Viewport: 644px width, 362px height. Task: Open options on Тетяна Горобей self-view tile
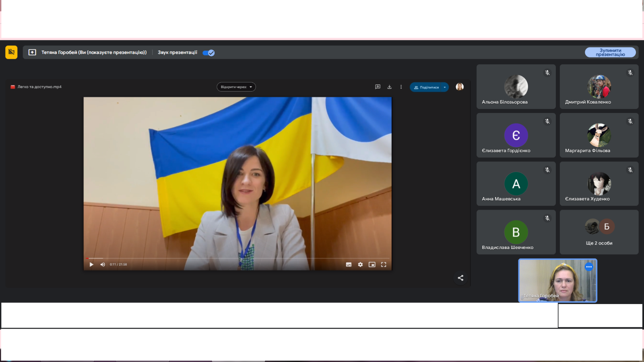pos(589,267)
